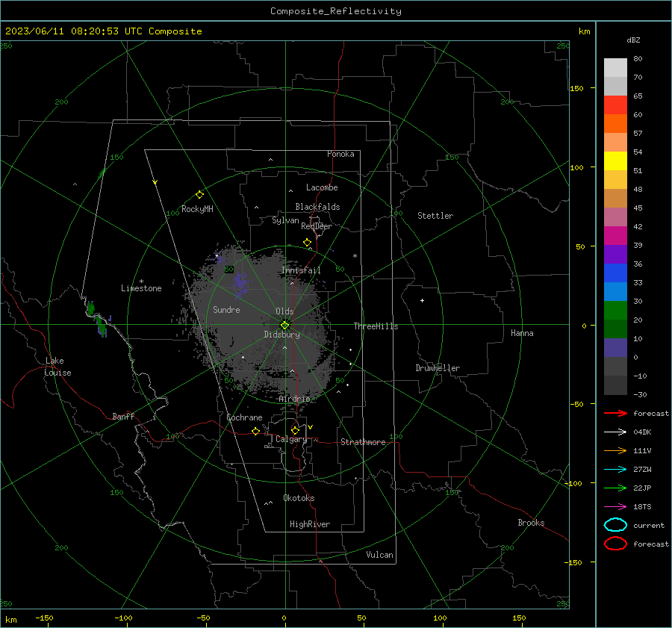This screenshot has width=672, height=628.
Task: Click the cyan current ellipse legend icon
Action: pos(615,525)
